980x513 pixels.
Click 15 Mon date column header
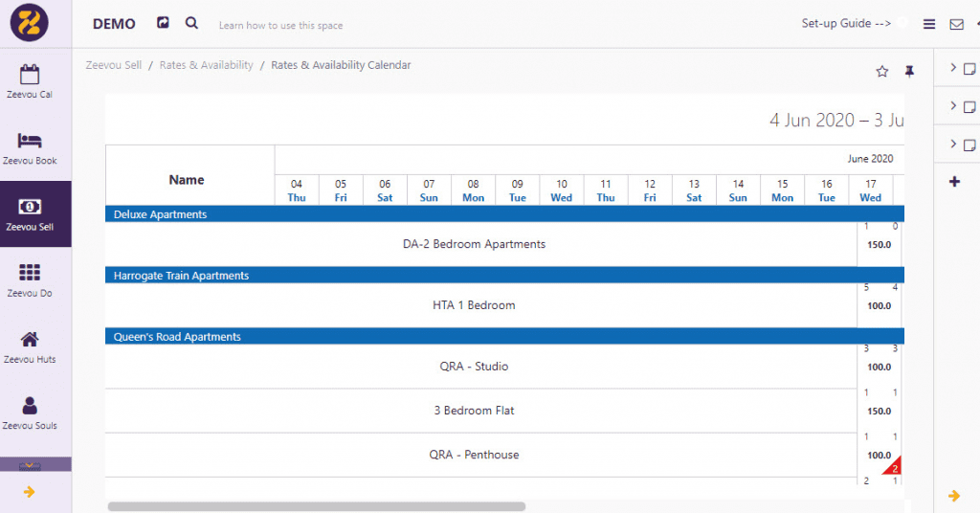tap(783, 190)
